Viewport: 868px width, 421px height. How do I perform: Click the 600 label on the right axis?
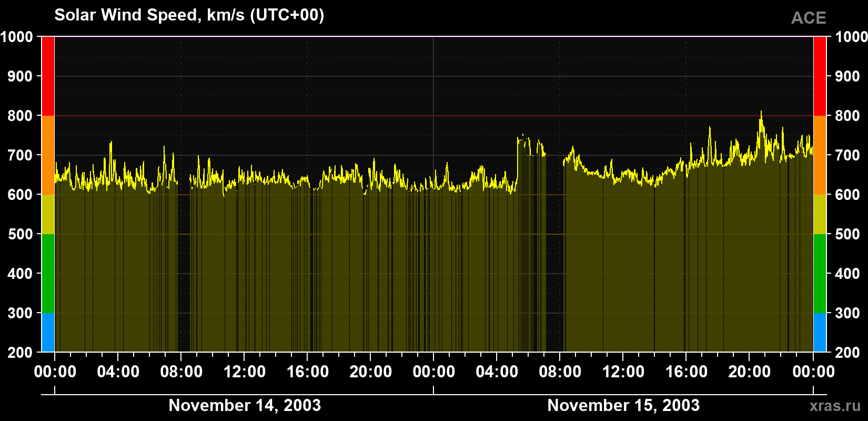(847, 195)
